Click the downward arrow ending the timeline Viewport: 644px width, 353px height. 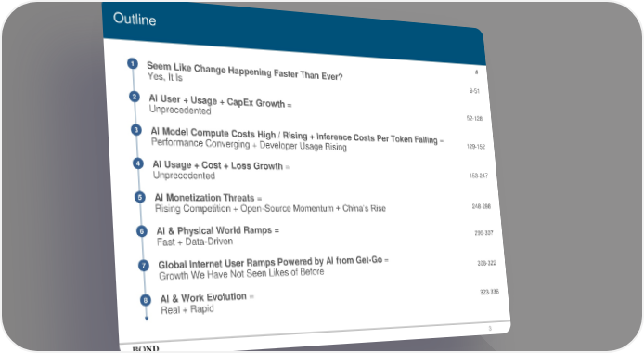click(x=147, y=318)
